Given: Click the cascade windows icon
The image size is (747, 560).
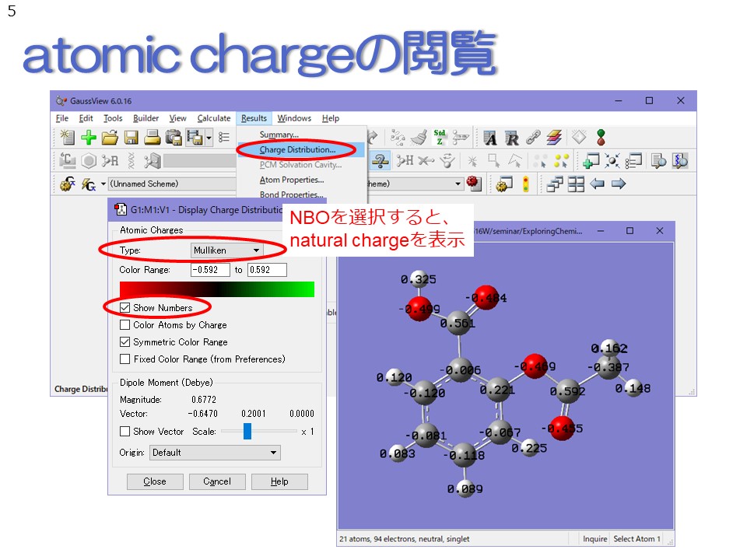Looking at the screenshot, I should (x=555, y=184).
